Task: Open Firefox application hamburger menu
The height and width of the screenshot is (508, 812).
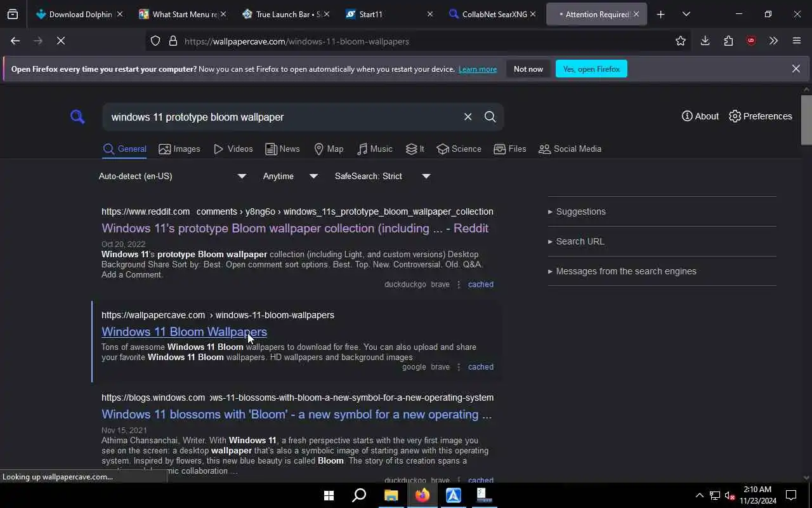Action: (797, 41)
